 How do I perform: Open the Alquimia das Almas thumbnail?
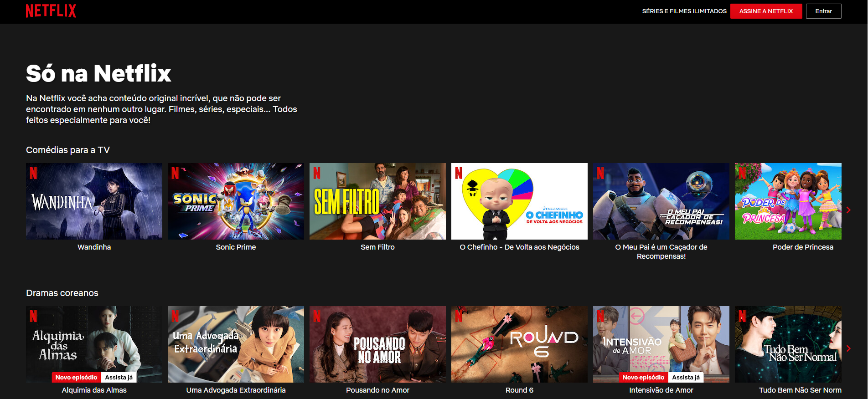click(94, 344)
